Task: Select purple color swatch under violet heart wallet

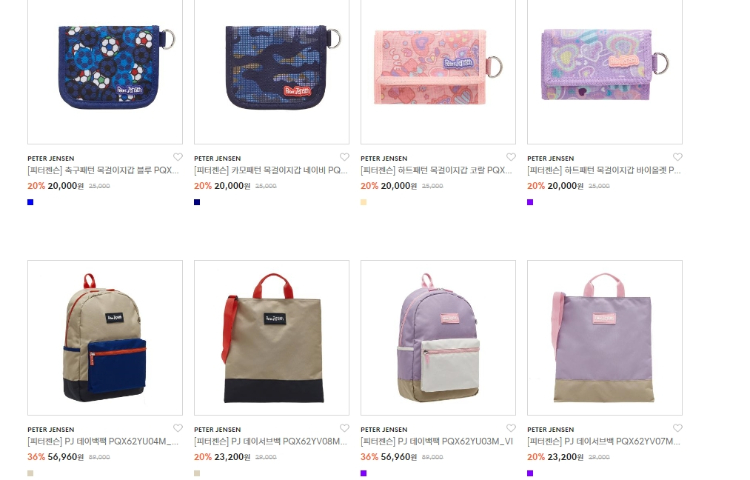Action: coord(530,202)
